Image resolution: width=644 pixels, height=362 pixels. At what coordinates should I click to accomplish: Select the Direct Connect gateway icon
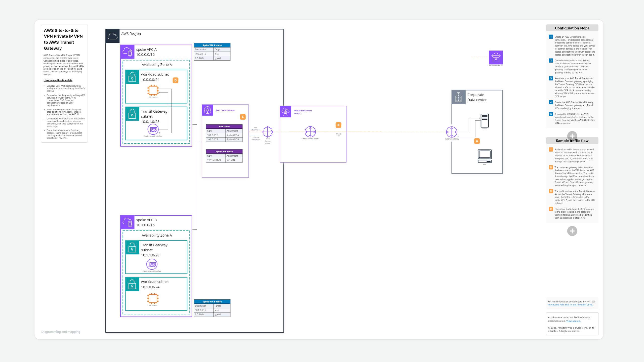click(x=267, y=132)
